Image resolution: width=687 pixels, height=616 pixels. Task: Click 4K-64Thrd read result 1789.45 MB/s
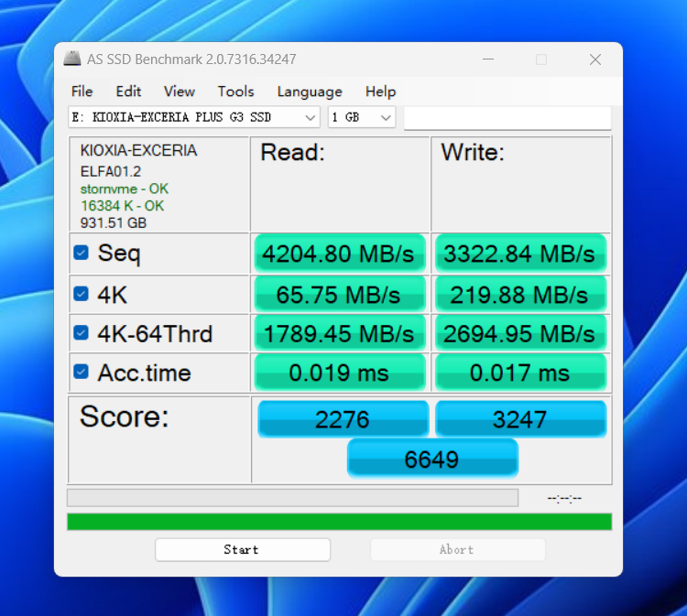(340, 333)
